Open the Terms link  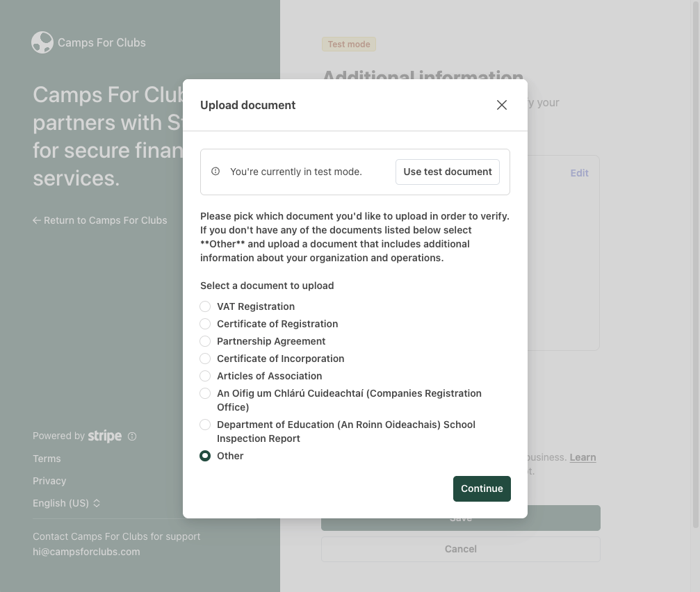tap(47, 459)
